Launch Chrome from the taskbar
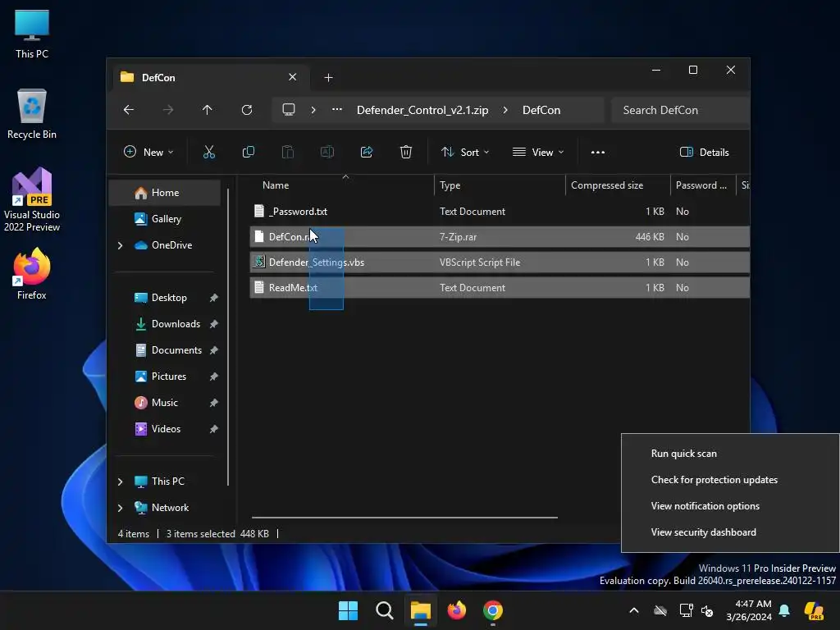 493,610
